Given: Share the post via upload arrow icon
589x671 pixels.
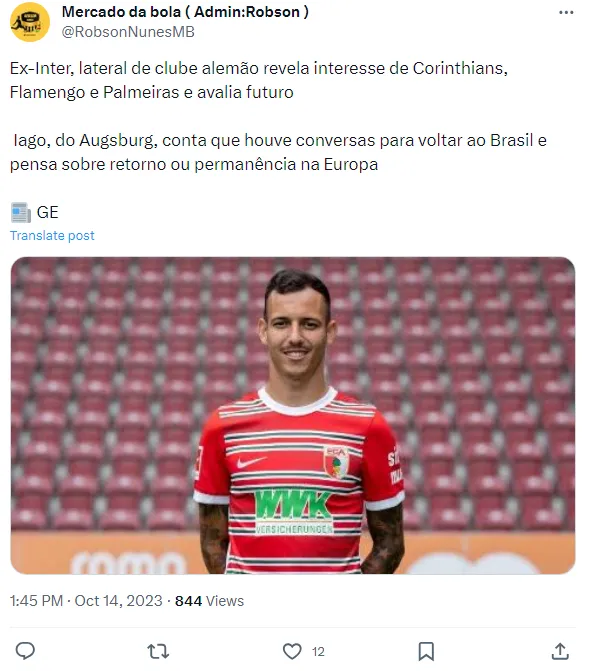Looking at the screenshot, I should point(560,651).
